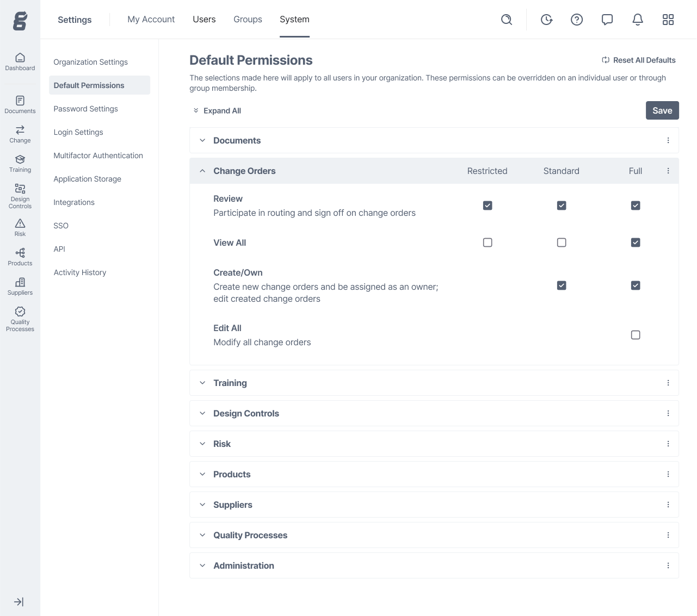This screenshot has height=616, width=697.
Task: Open search from the top bar
Action: pos(506,19)
